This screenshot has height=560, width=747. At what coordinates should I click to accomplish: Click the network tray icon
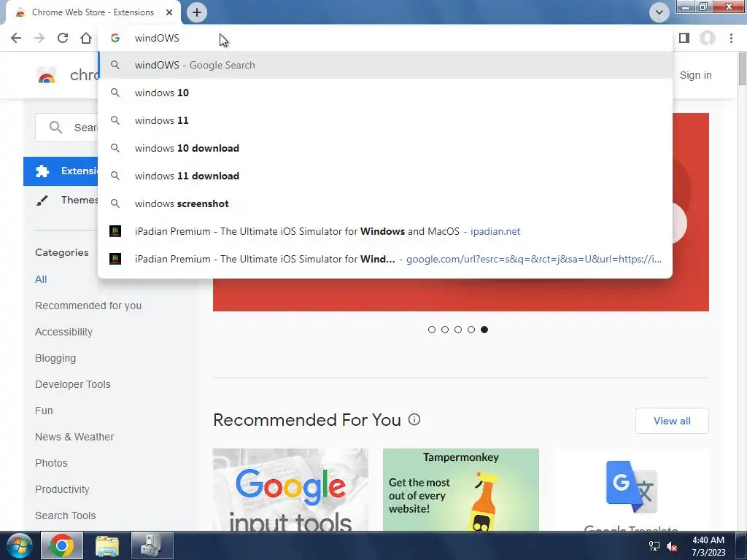[x=654, y=546]
